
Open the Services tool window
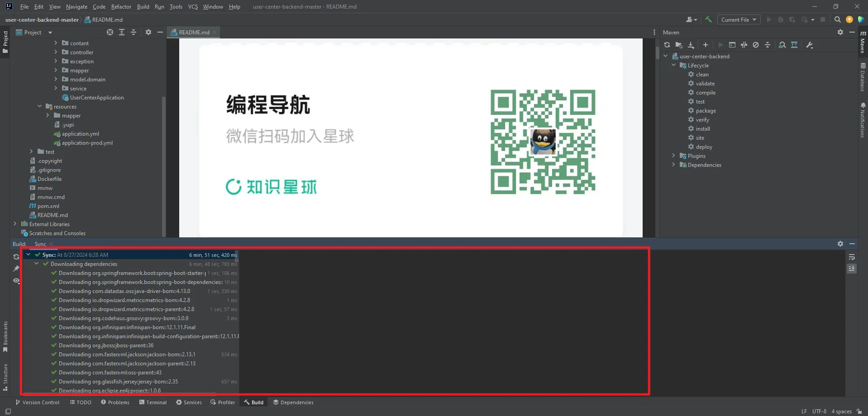[189, 402]
